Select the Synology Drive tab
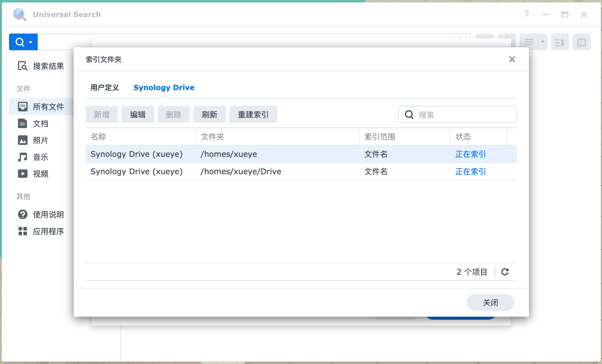 pyautogui.click(x=164, y=88)
